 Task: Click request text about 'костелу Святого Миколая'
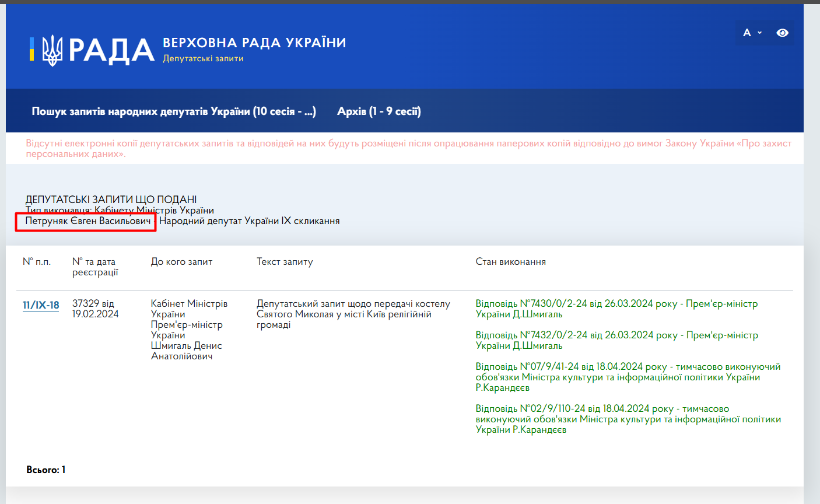353,314
